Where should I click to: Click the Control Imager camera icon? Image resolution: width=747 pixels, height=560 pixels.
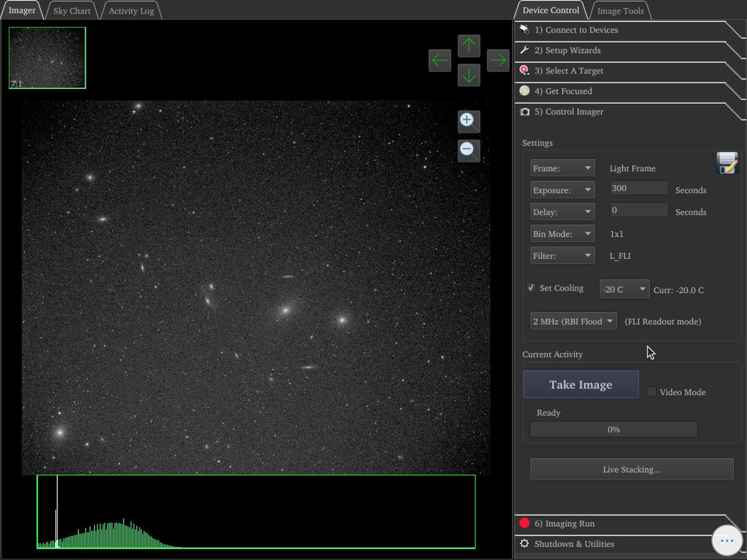pos(525,112)
